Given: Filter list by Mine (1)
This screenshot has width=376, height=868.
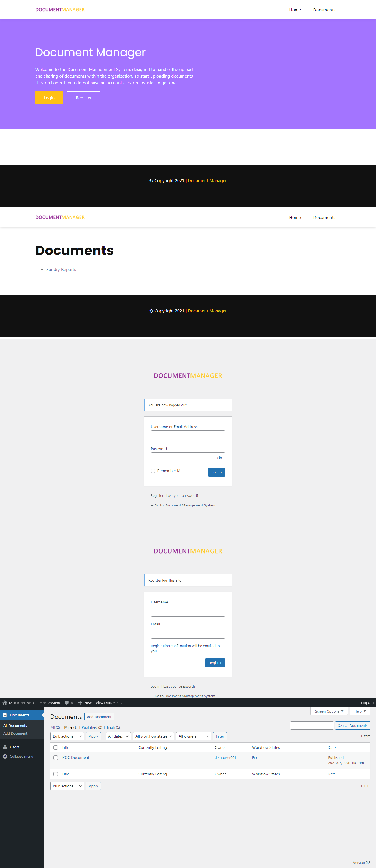Looking at the screenshot, I should pos(71,727).
